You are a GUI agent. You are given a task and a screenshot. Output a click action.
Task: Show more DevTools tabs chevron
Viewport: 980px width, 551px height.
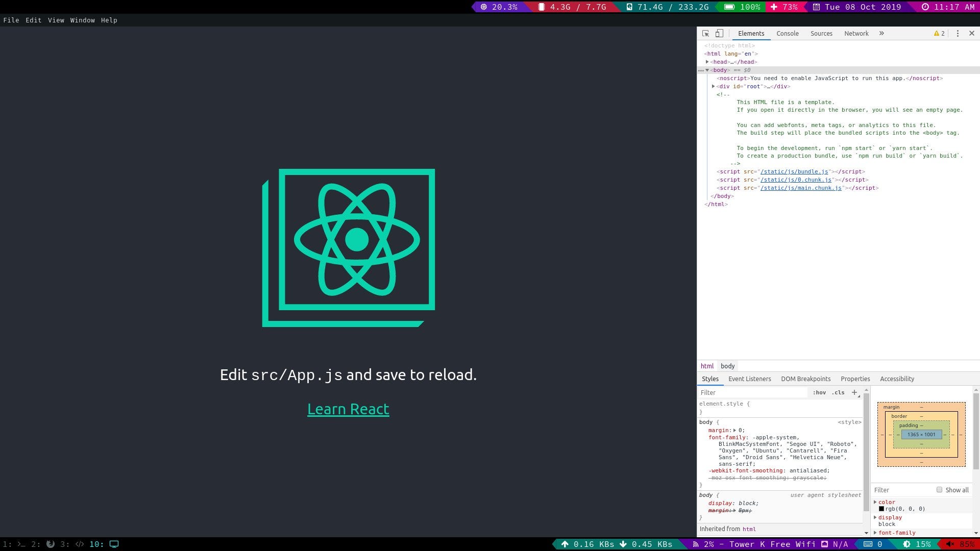881,34
